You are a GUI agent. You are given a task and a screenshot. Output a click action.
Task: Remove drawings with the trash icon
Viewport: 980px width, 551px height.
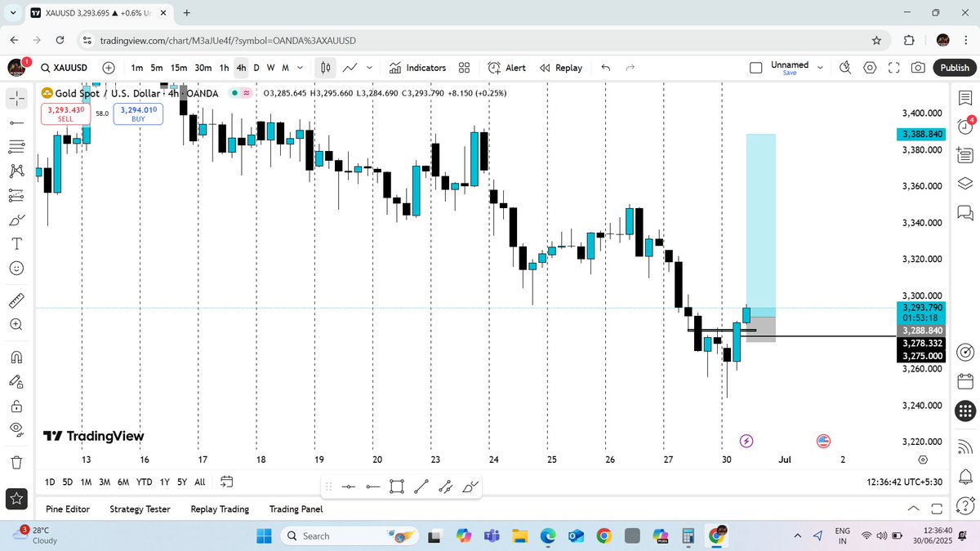[16, 462]
